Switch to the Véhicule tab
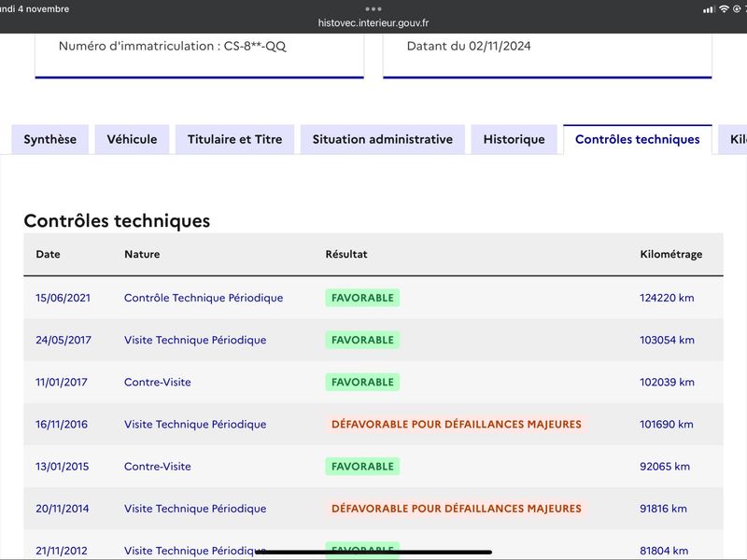The height and width of the screenshot is (560, 747). point(132,139)
